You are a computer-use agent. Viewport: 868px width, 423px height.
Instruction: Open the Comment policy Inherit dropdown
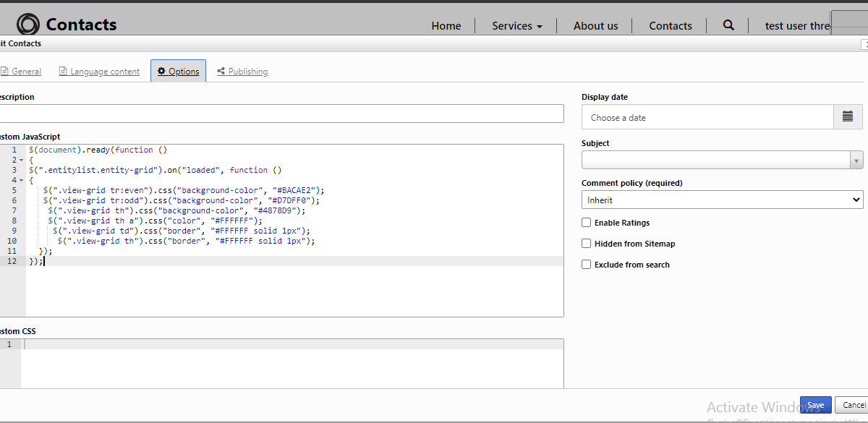722,200
